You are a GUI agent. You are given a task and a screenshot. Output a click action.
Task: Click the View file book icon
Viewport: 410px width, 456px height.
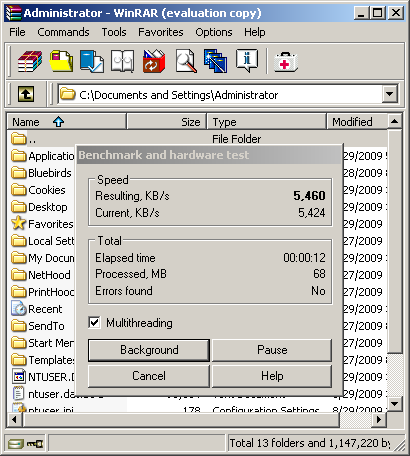(122, 61)
